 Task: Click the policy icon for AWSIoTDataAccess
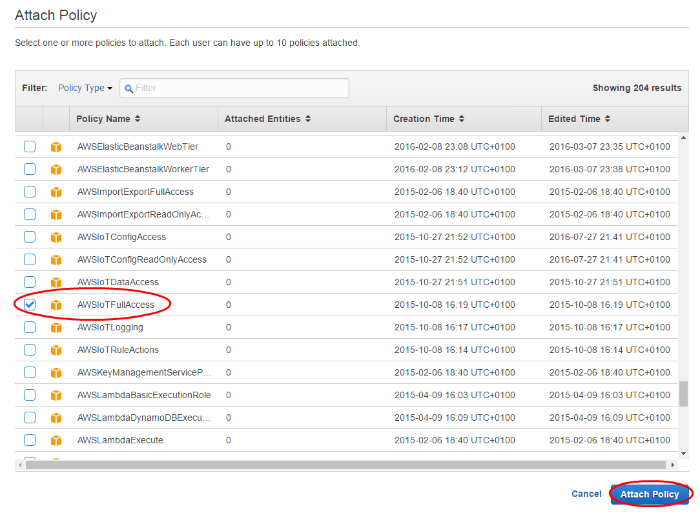56,282
